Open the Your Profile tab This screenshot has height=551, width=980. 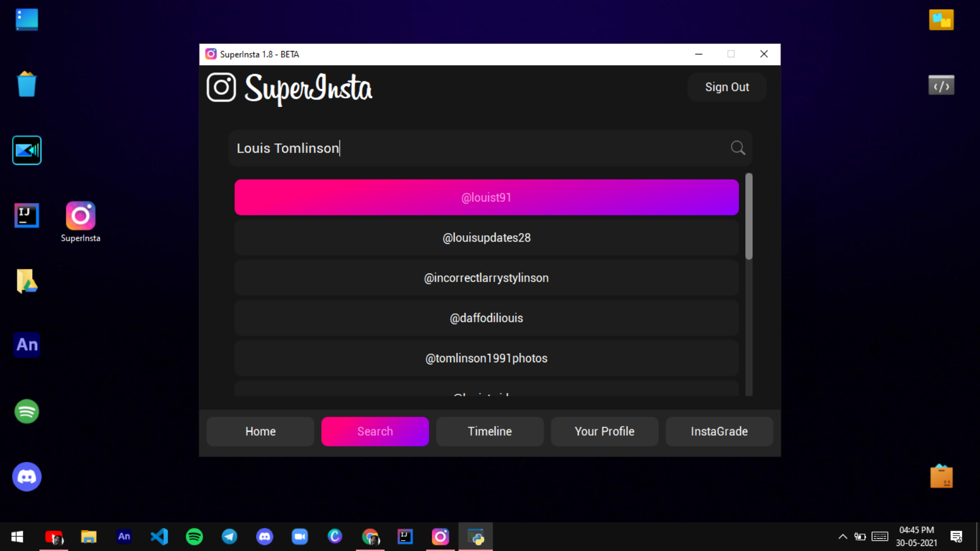point(604,432)
